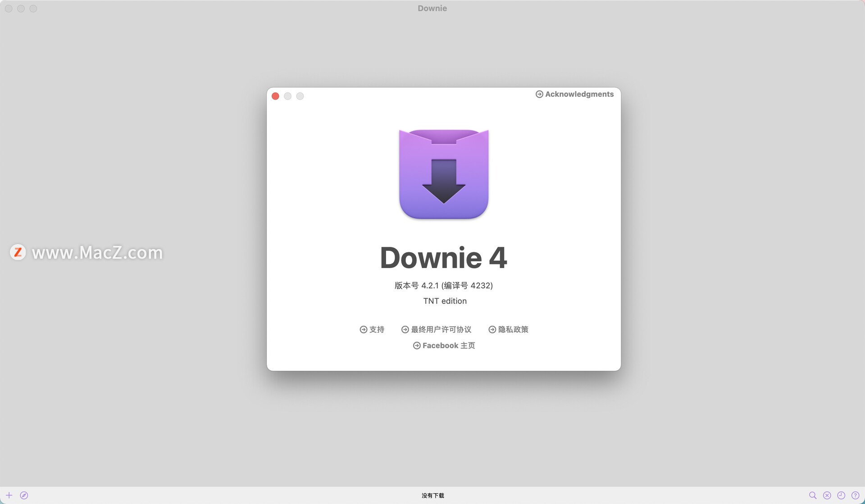Open the 隐私政策 privacy policy link
Image resolution: width=865 pixels, height=504 pixels.
tap(513, 330)
